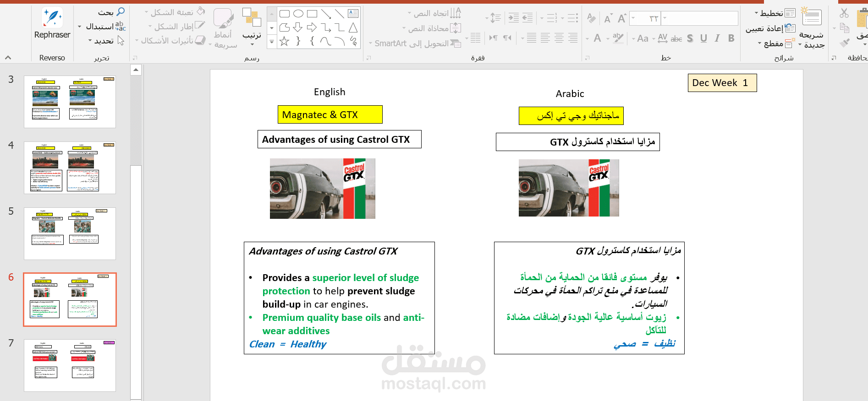Open the Replace (استبدال) dropdown arrow
868x401 pixels.
coord(80,27)
